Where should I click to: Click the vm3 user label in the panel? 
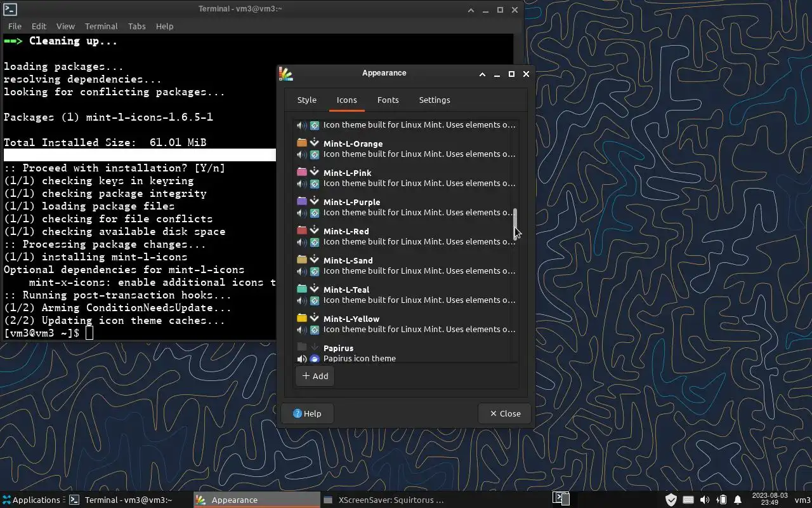802,500
